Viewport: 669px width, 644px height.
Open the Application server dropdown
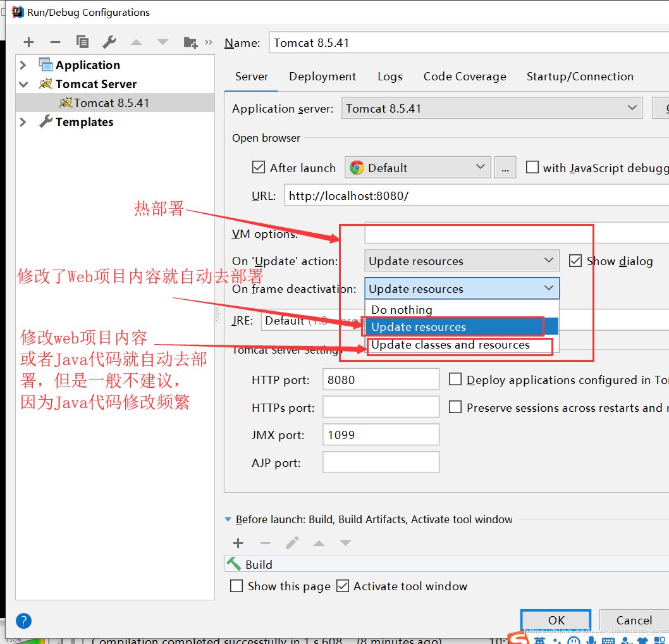[x=491, y=108]
